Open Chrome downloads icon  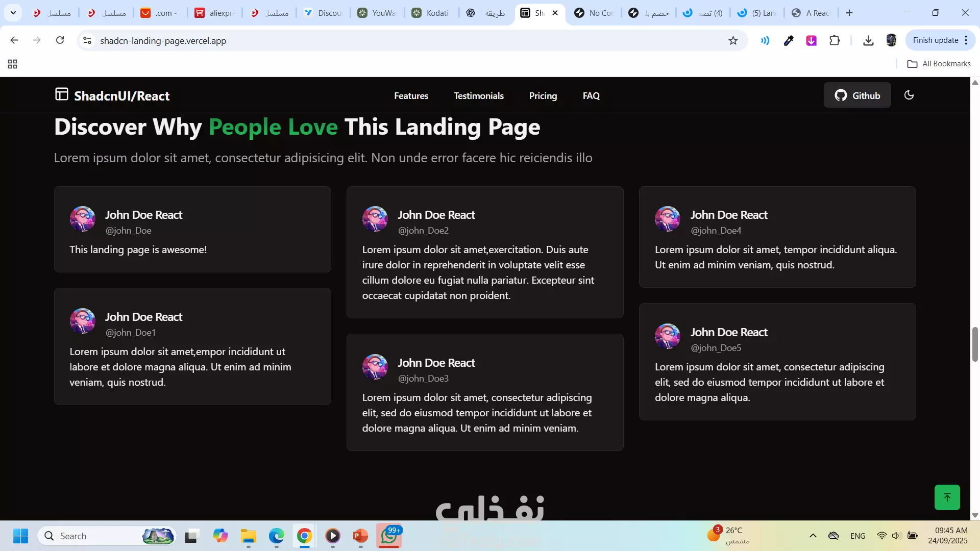[x=868, y=41]
